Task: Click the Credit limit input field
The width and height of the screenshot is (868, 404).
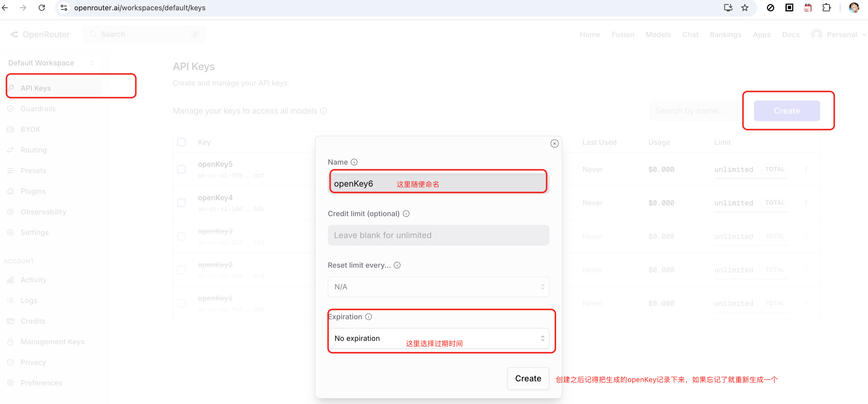Action: coord(438,235)
